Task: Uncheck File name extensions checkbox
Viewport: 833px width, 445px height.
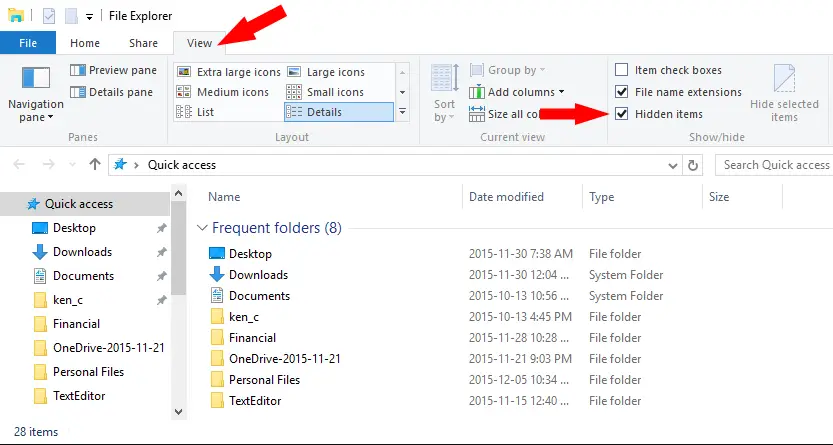Action: [622, 92]
